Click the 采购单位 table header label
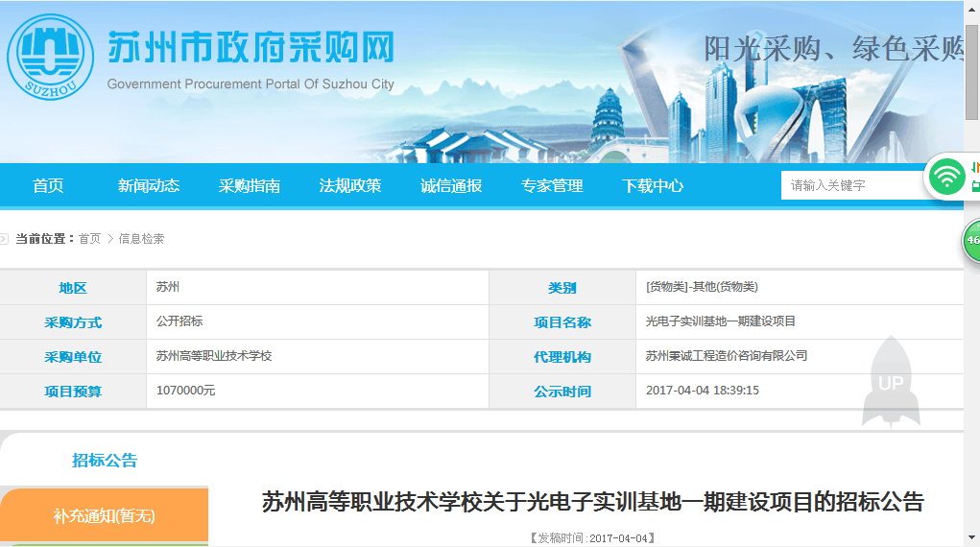 coord(73,357)
